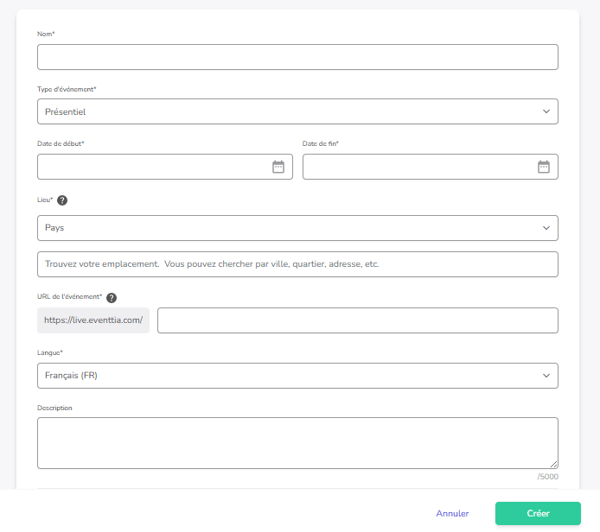Expand the Type d'événement dropdown showing Présentiel
The width and height of the screenshot is (600, 532).
[297, 112]
